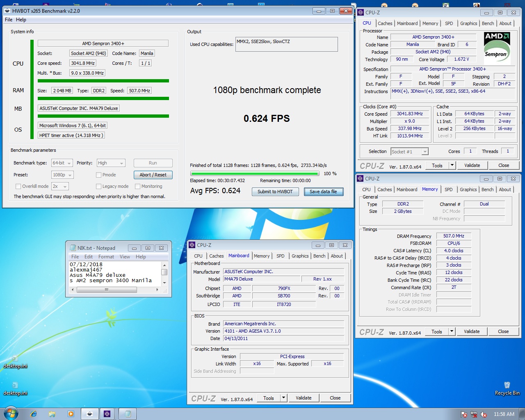Enable the Pmode checkbox
This screenshot has height=420, width=525.
tap(98, 175)
